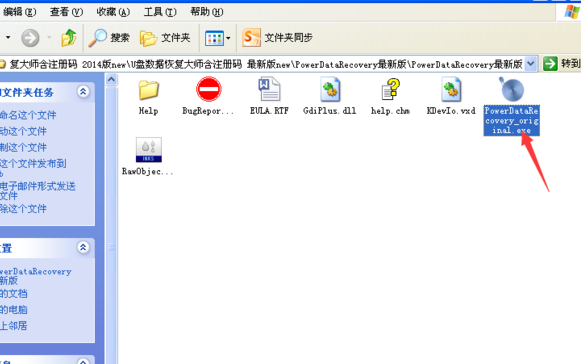Screen dimensions: 581x364
Task: Open the forward button history dropdown arrow
Action: point(49,38)
